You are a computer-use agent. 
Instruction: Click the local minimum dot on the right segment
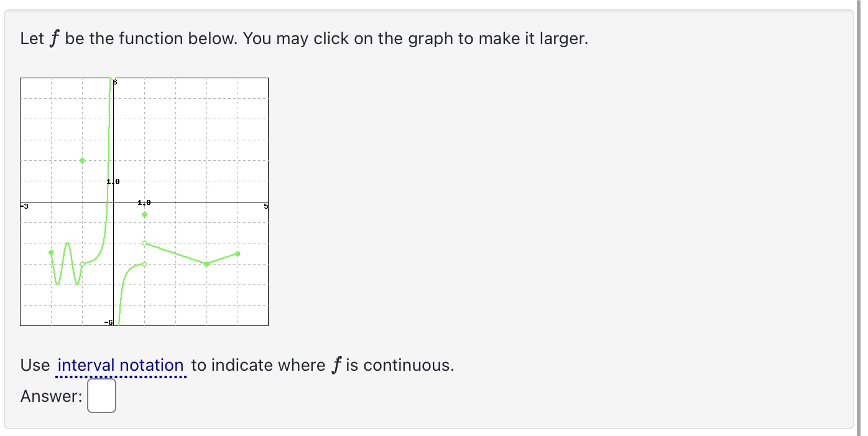(x=206, y=264)
